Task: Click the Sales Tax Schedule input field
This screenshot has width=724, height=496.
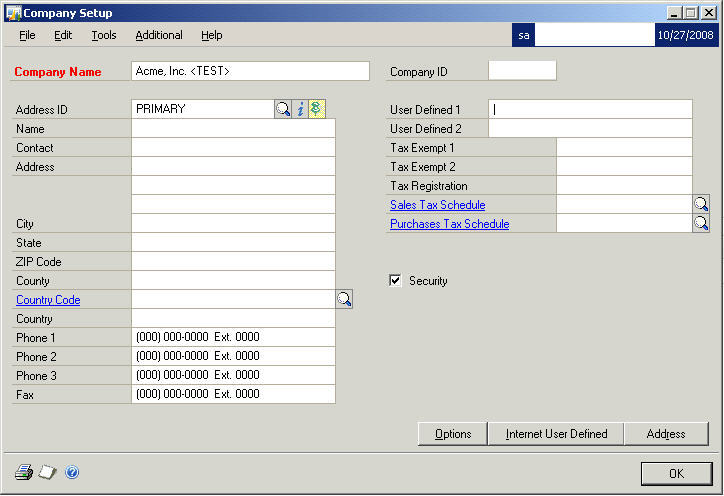Action: 624,204
